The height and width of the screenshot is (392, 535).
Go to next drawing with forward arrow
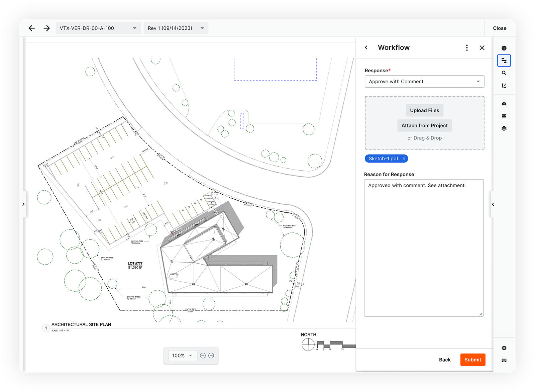coord(46,28)
